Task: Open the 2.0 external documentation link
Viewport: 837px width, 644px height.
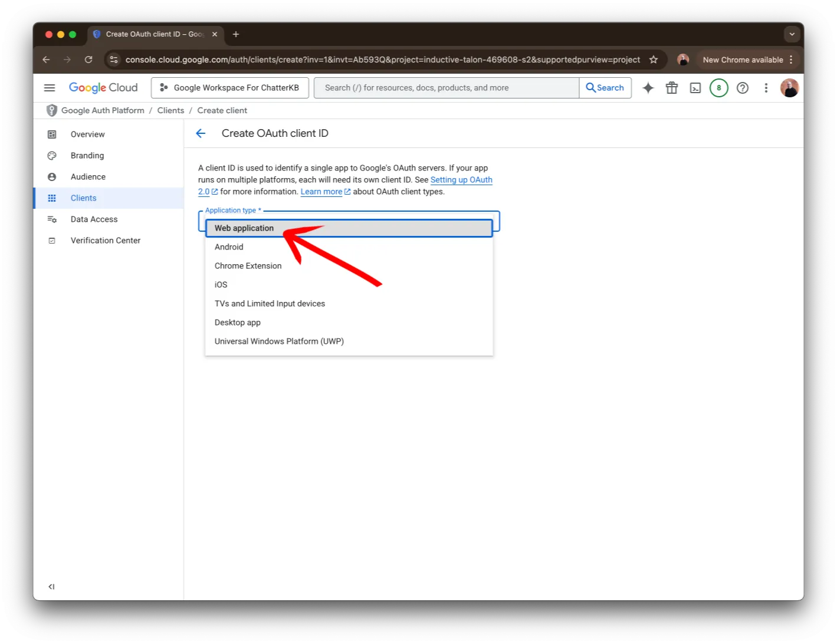Action: tap(208, 192)
